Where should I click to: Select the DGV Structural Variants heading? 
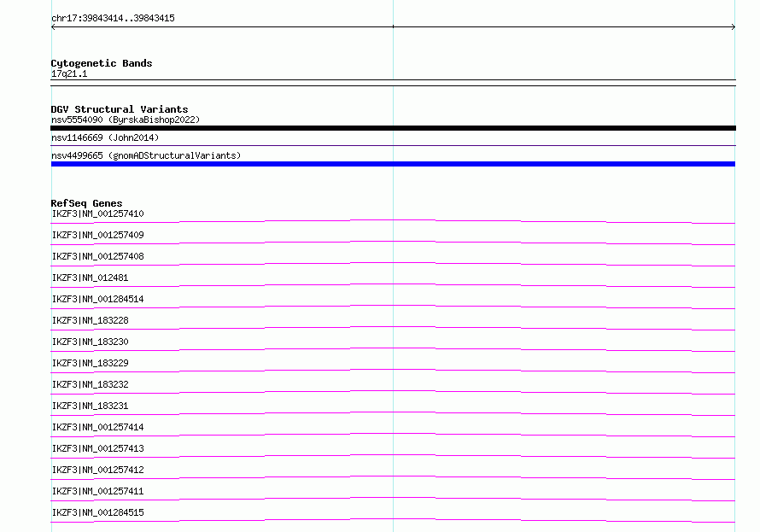[x=120, y=109]
